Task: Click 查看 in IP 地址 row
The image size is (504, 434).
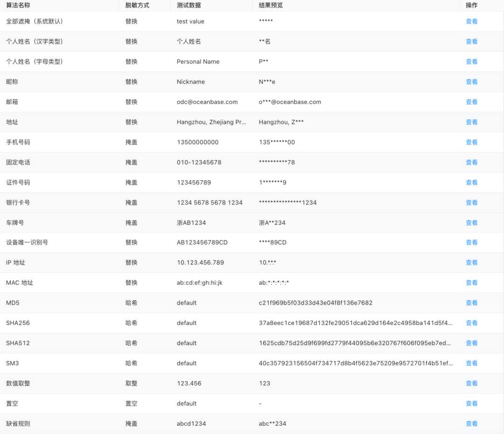Action: [x=471, y=263]
